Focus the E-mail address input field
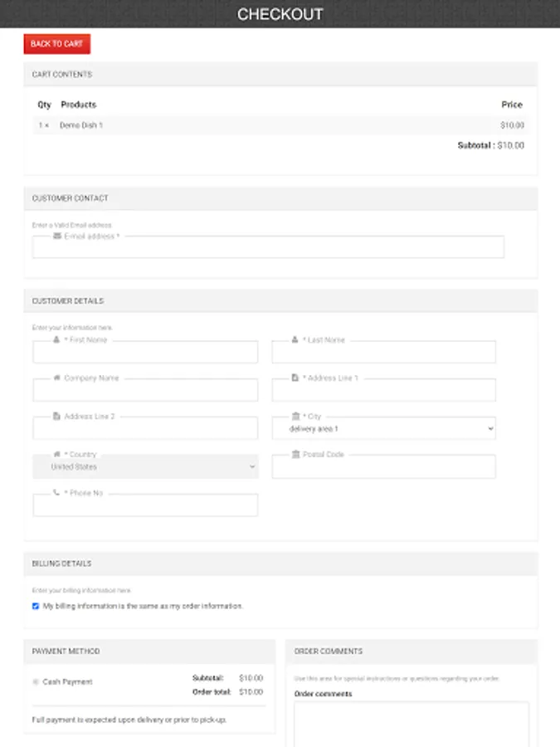The image size is (560, 747). point(268,248)
